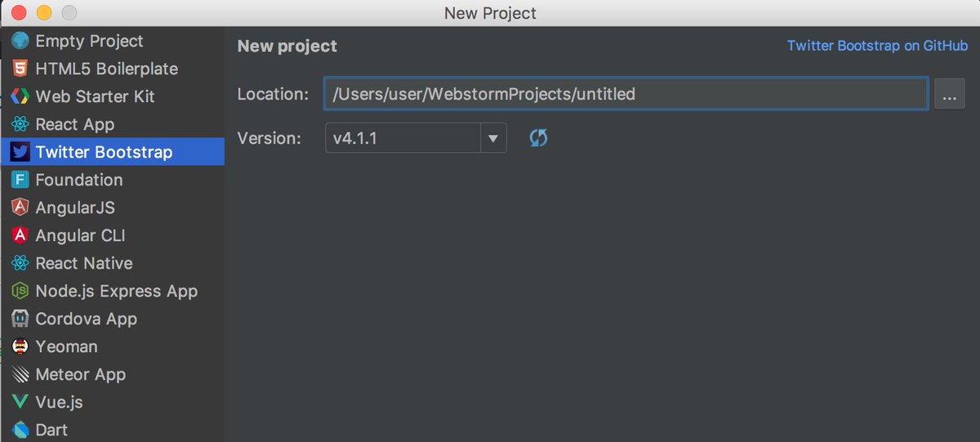Click the Dart logo icon

pyautogui.click(x=20, y=430)
